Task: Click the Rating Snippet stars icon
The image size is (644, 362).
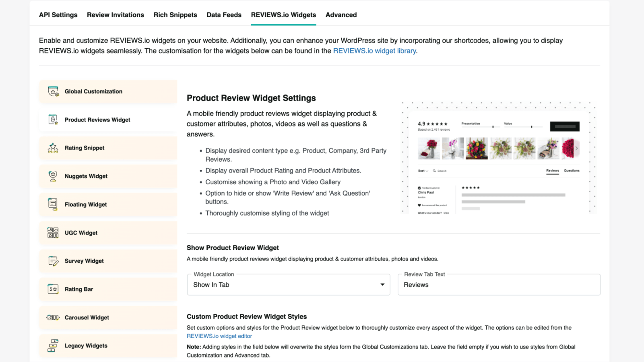Action: 53,148
